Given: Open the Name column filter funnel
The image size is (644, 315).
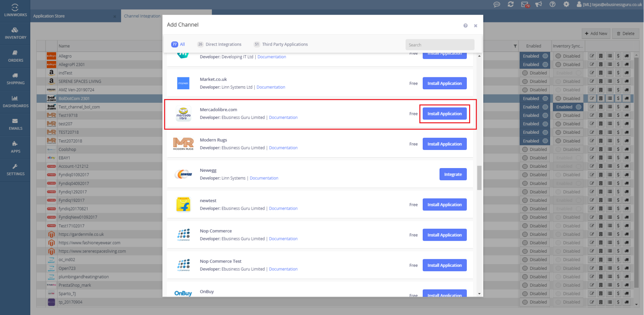Looking at the screenshot, I should [515, 46].
